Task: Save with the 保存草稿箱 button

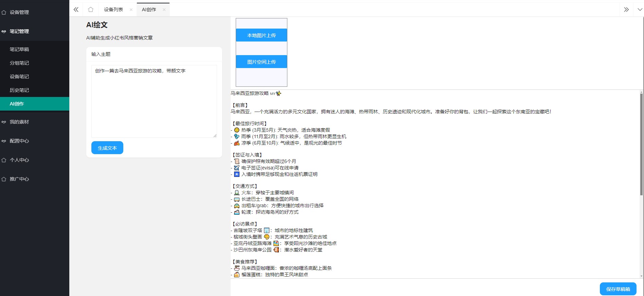Action: (x=618, y=289)
